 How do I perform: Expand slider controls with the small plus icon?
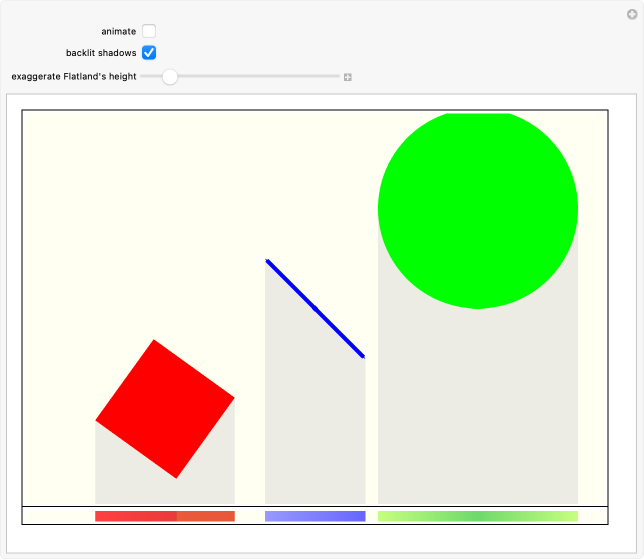pos(348,77)
